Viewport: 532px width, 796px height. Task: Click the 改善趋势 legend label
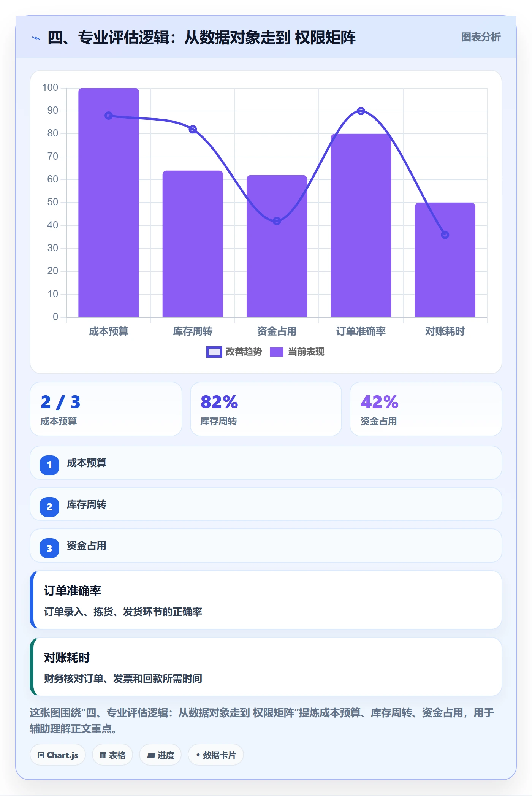coord(244,352)
